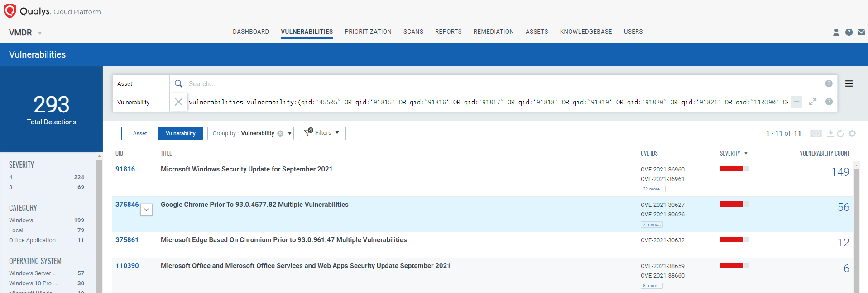868x293 pixels.
Task: Open QID 375846 link
Action: point(127,205)
